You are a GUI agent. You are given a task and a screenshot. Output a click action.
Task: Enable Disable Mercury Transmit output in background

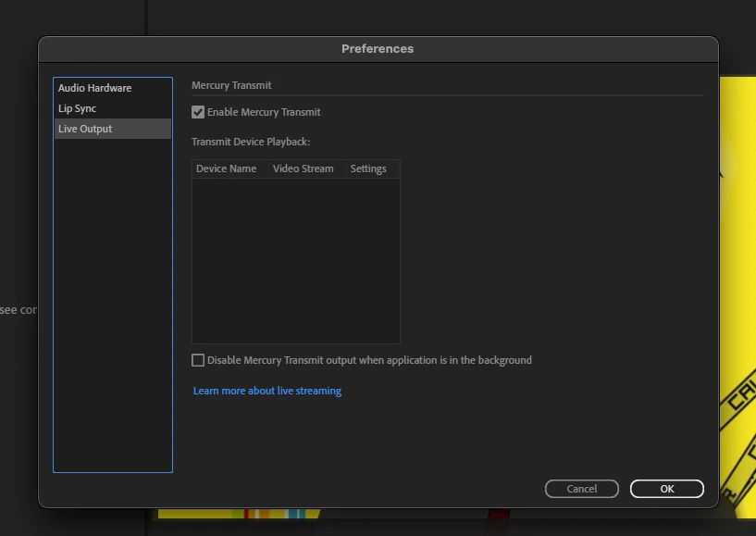[198, 360]
